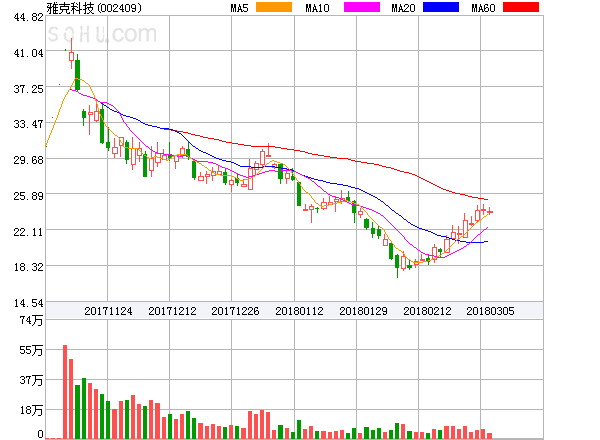Viewport: 600px width, 440px height.
Task: Select the stock title 雅克科技 (002409)
Action: [94, 8]
